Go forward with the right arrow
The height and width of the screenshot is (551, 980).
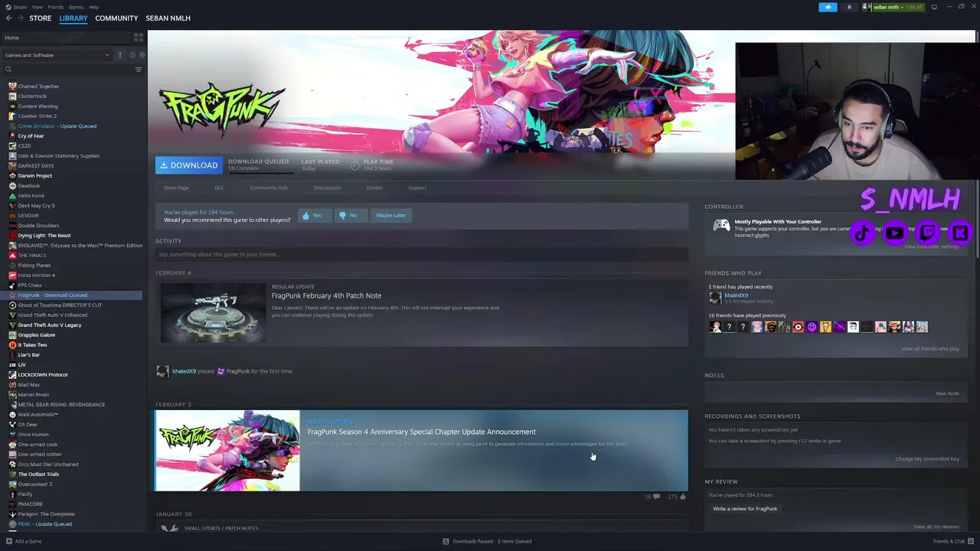[x=20, y=18]
